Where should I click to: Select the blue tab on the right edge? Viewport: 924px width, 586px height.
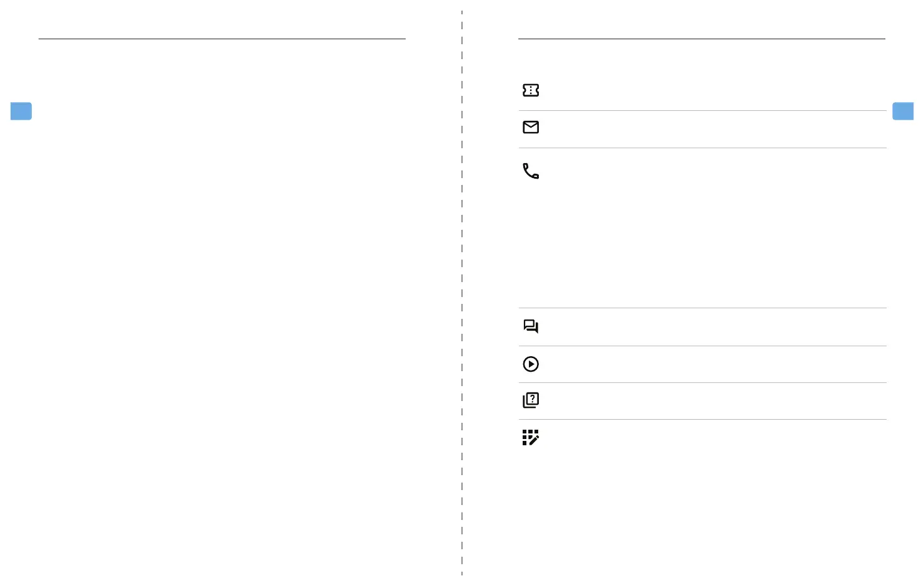[x=902, y=111]
